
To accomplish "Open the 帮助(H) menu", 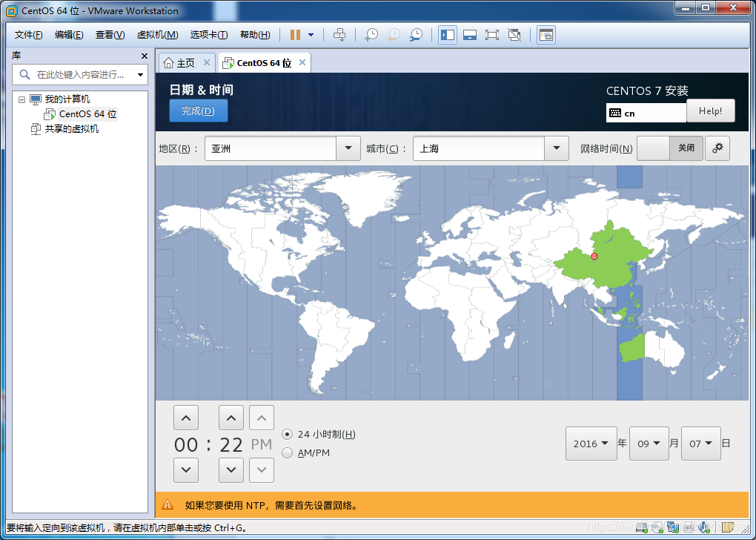I will click(255, 35).
